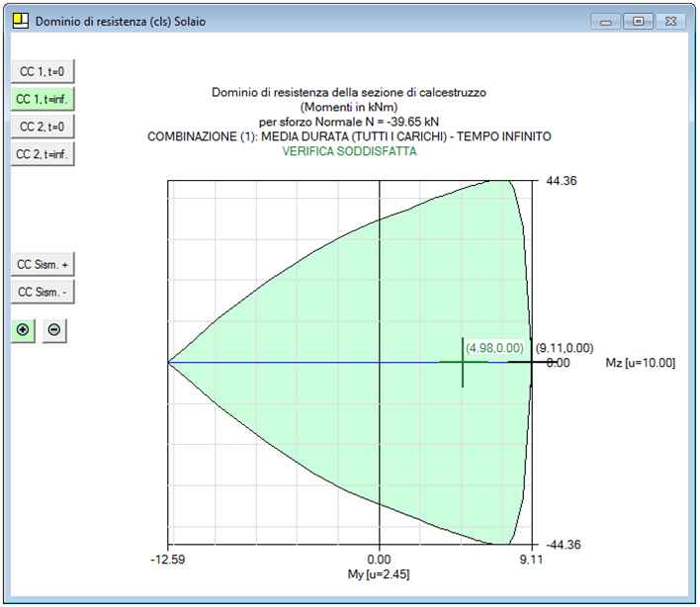
Task: Click the yellow window icon in title bar
Action: [x=20, y=20]
